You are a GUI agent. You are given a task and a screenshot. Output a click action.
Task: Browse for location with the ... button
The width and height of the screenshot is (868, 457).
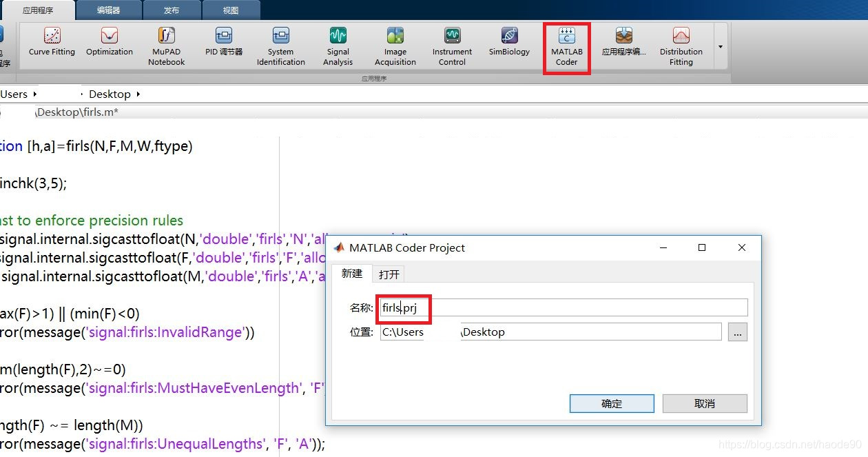click(737, 332)
